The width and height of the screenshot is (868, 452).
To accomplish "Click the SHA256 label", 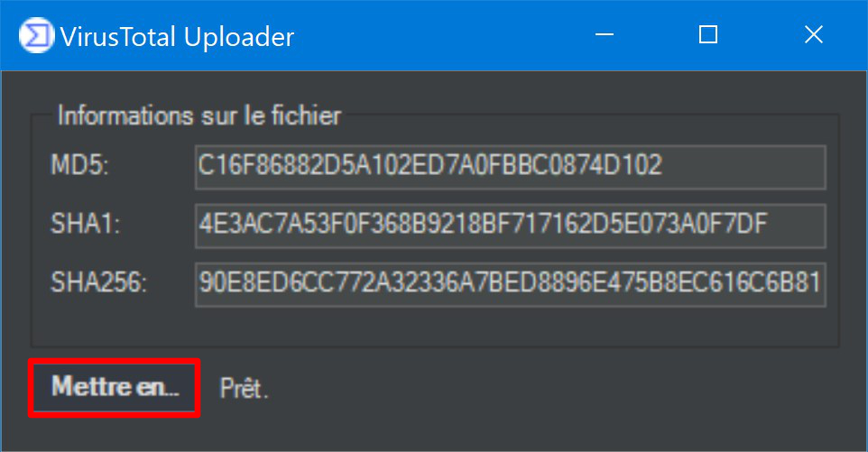I will tap(98, 282).
